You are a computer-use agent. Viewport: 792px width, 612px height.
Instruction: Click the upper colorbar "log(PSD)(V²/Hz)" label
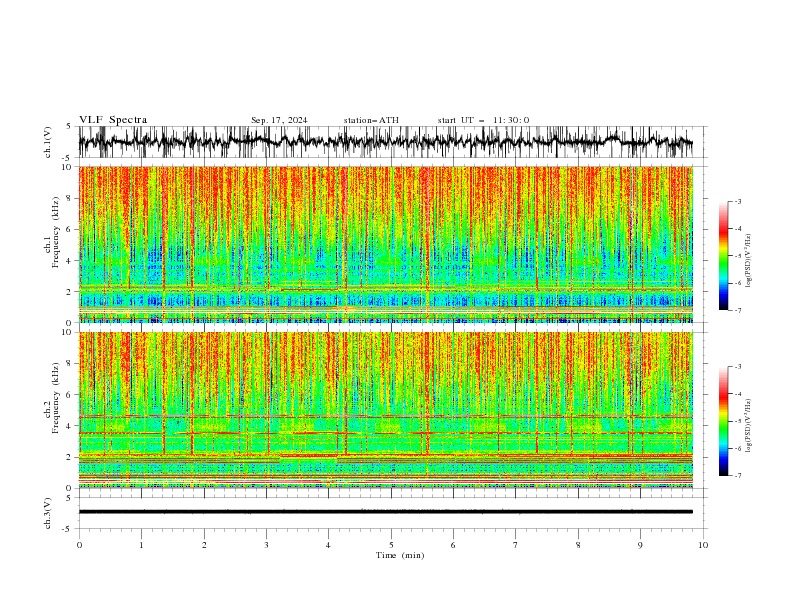pos(748,261)
